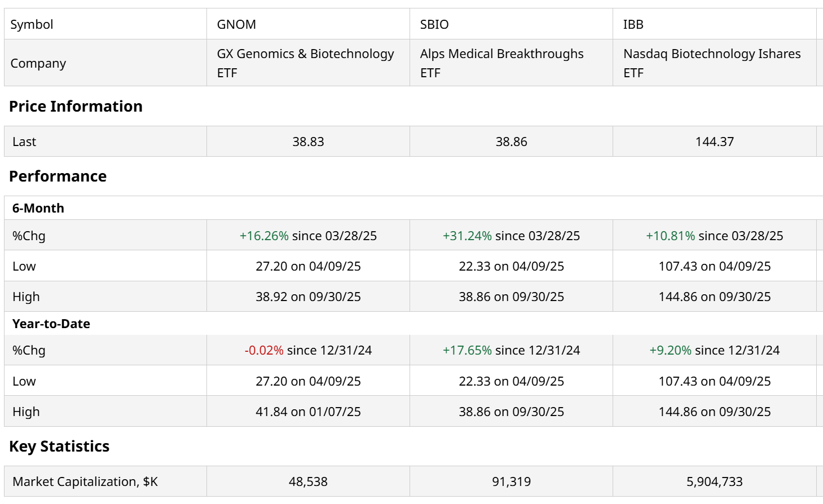Click the 6-Month subheader row
The image size is (823, 504).
tap(38, 208)
